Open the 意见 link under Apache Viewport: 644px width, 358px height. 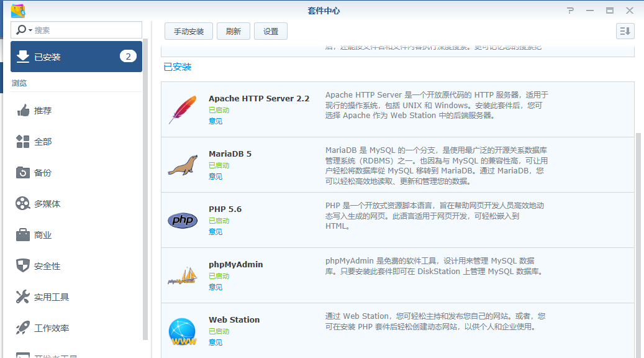pos(215,121)
